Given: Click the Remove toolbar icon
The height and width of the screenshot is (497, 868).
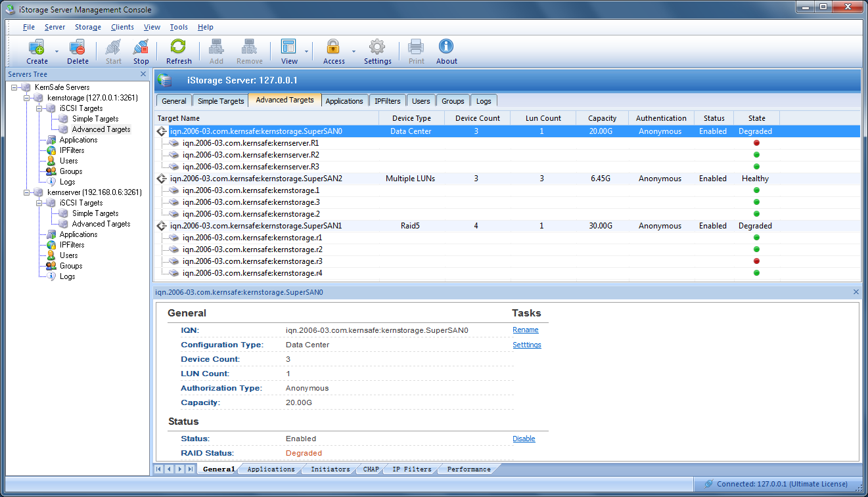Looking at the screenshot, I should [249, 47].
